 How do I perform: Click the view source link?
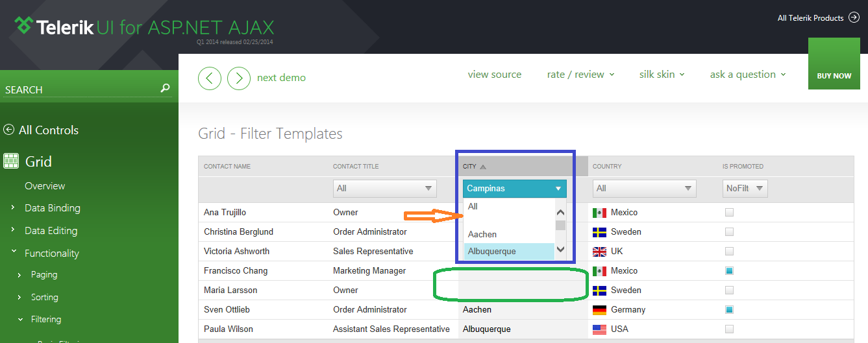pos(495,75)
